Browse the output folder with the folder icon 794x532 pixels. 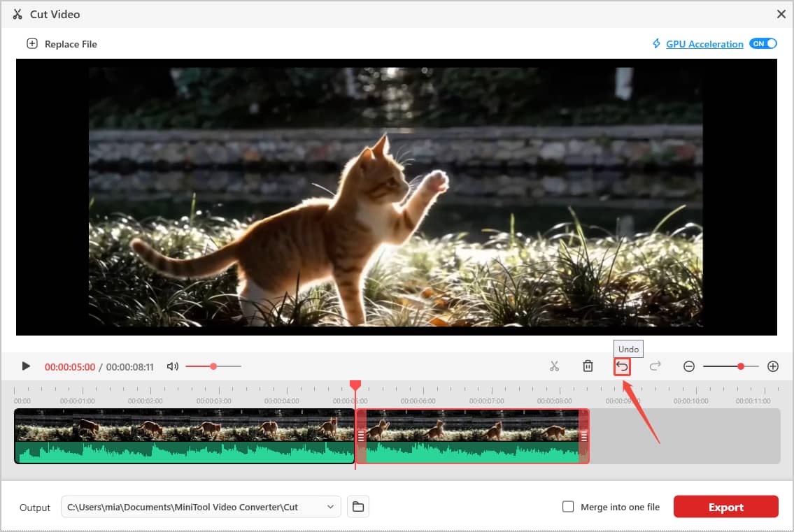point(358,507)
